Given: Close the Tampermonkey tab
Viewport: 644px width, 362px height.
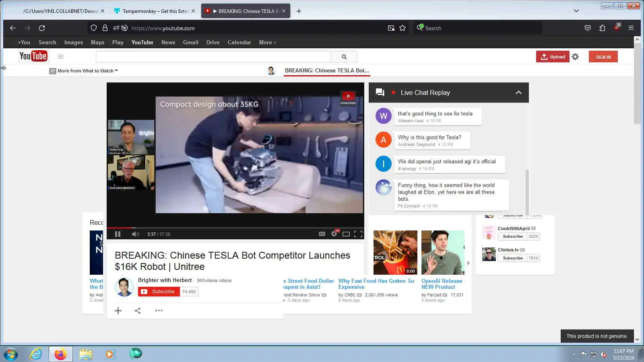Looking at the screenshot, I should [x=193, y=11].
